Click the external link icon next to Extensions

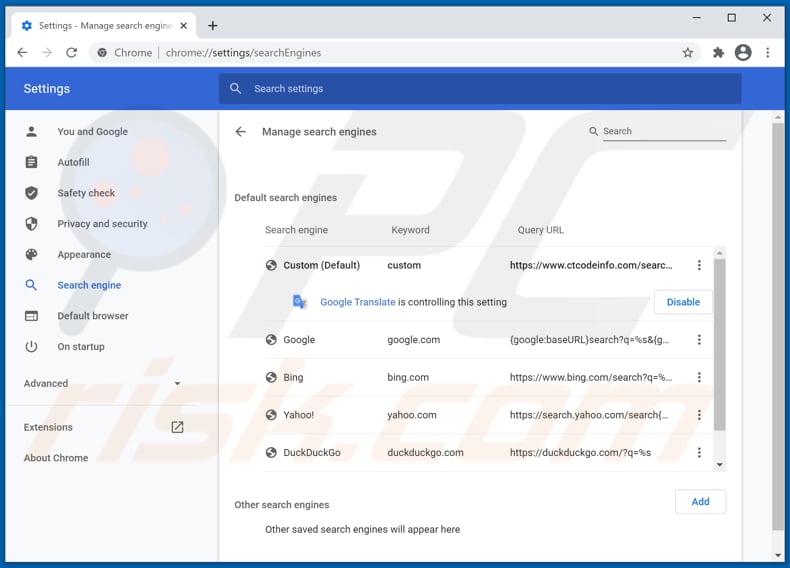pyautogui.click(x=177, y=427)
